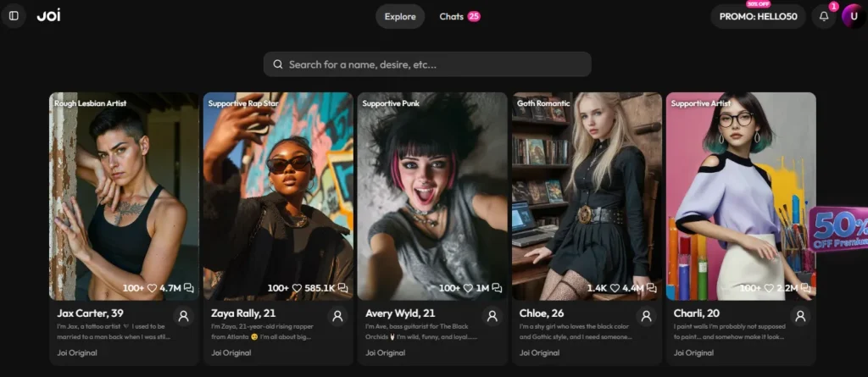The image size is (868, 377).
Task: Click the notification count badge
Action: (x=834, y=7)
